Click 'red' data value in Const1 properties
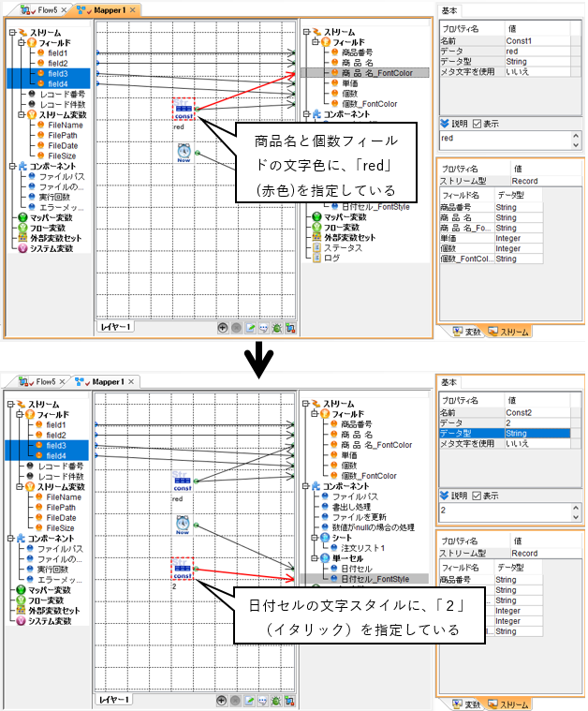Viewport: 588px width, 711px height. [x=537, y=52]
